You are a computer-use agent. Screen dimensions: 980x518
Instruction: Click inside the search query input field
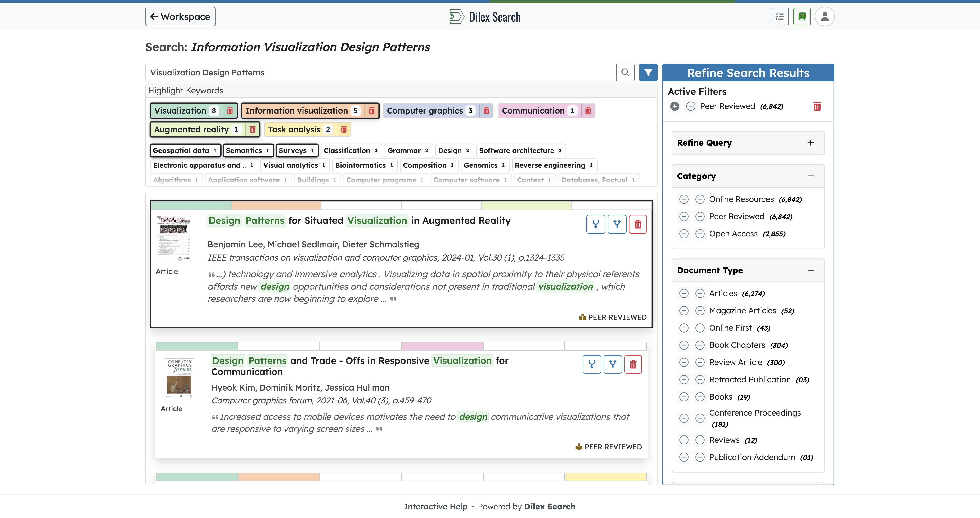380,72
